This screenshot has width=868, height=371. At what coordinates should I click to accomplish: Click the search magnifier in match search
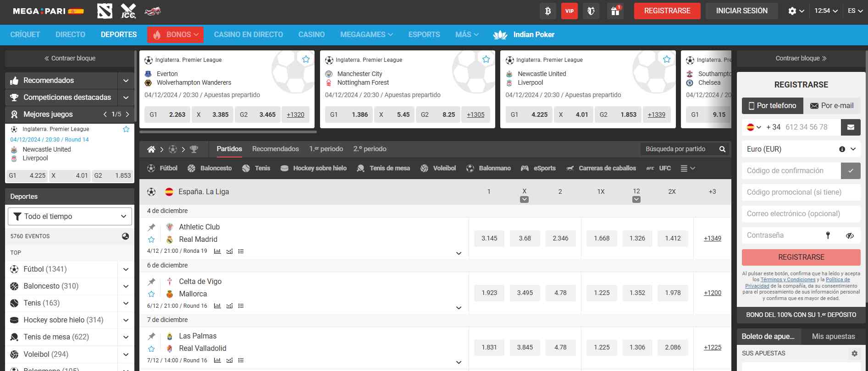722,149
